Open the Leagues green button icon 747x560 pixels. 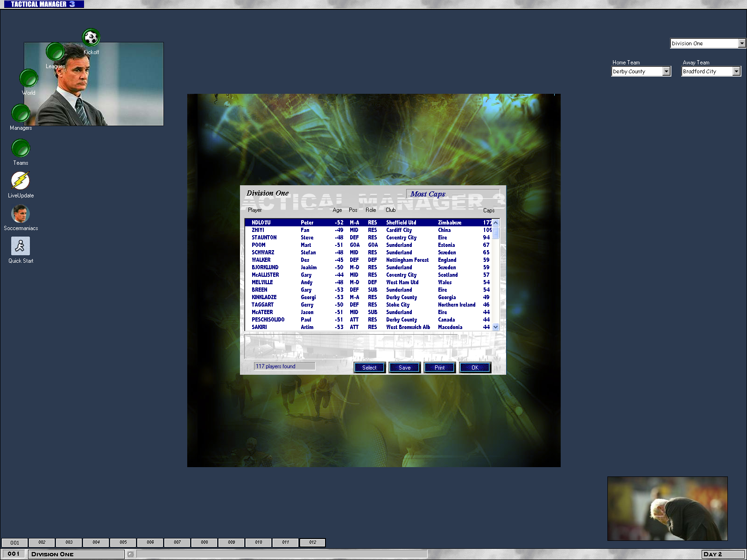[55, 51]
